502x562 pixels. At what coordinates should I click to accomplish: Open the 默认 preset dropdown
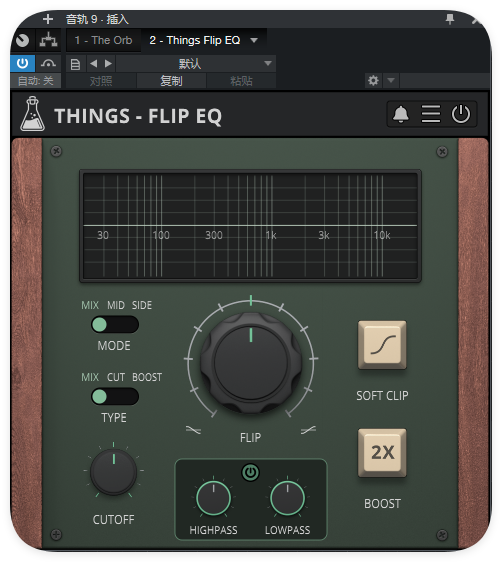(x=196, y=64)
